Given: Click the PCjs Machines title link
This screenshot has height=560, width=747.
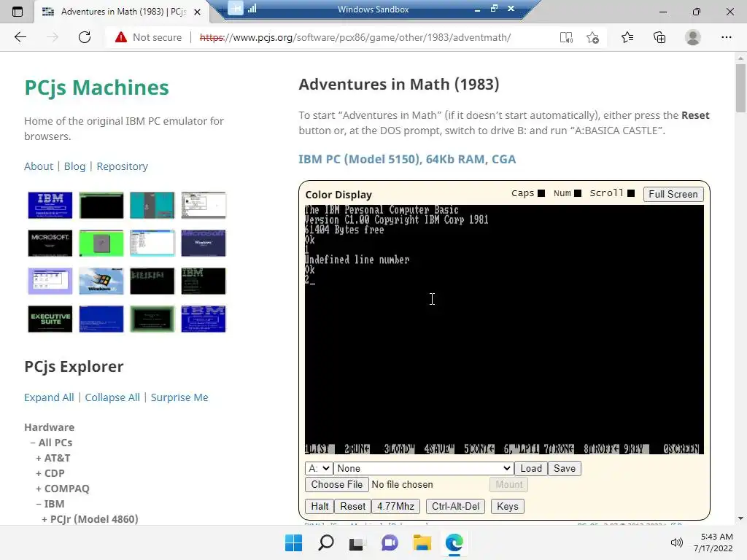Looking at the screenshot, I should point(97,87).
